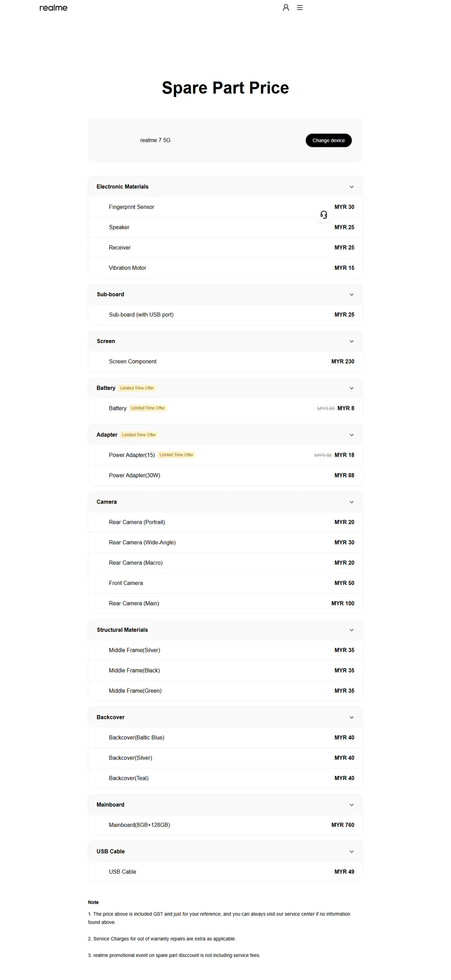Screen dimensions: 451x980
Task: Select the Power Adapter(30W) row
Action: (x=225, y=475)
